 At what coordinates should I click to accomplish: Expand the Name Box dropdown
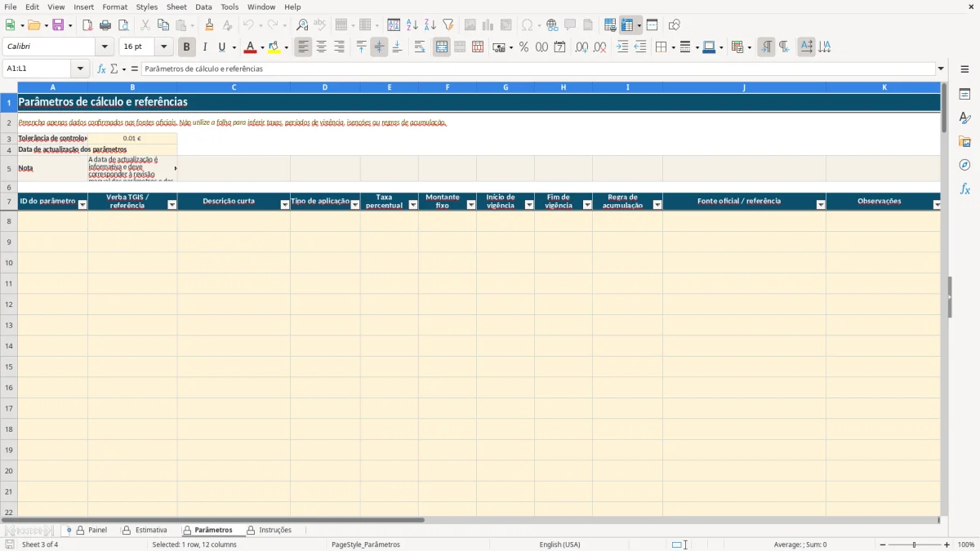[x=80, y=69]
